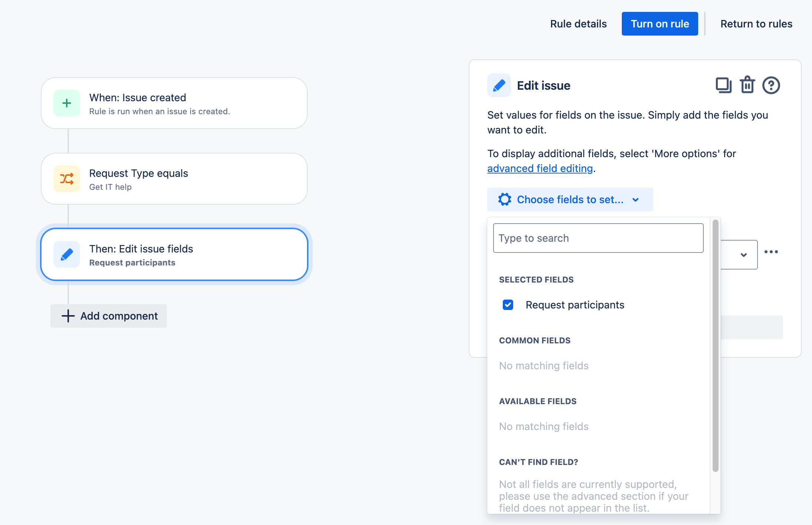
Task: Click the green plus trigger icon
Action: [67, 103]
